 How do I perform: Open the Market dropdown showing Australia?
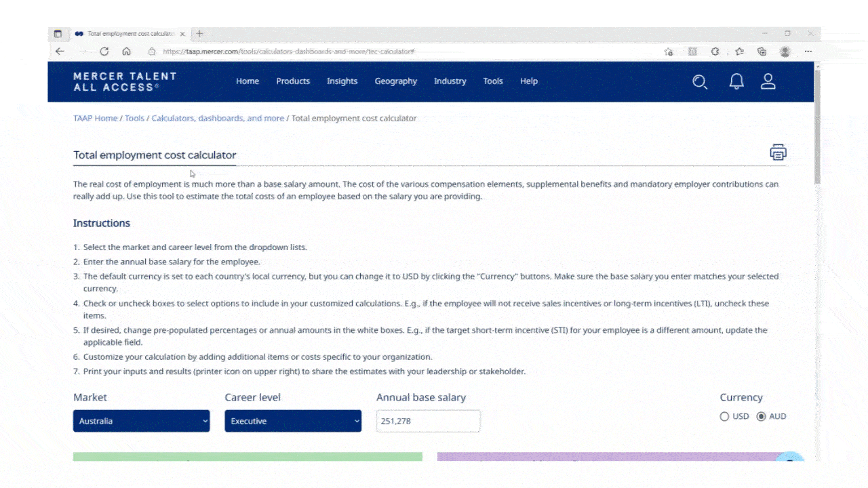141,421
